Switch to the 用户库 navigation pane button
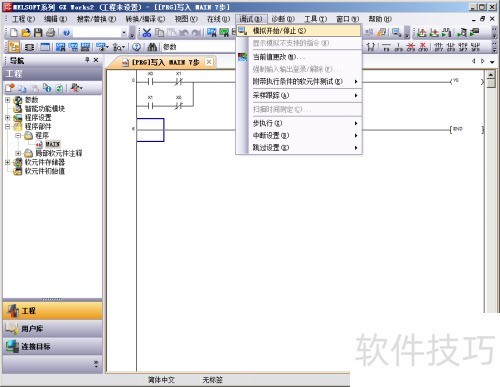The image size is (500, 387). click(52, 329)
